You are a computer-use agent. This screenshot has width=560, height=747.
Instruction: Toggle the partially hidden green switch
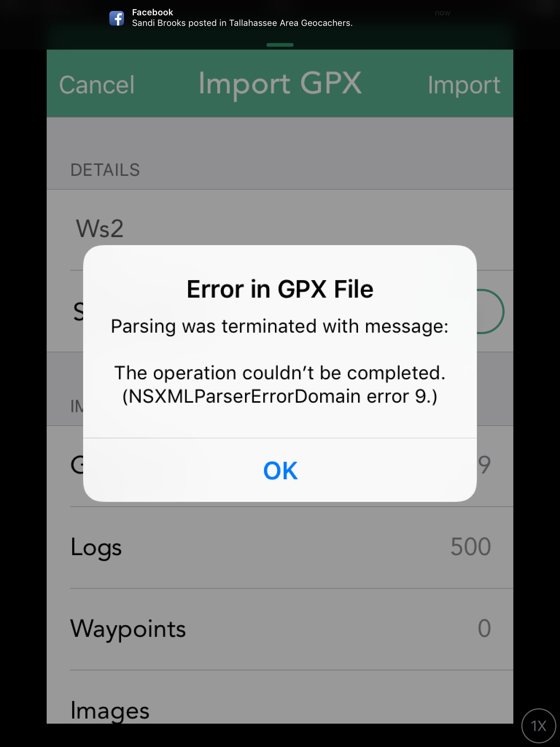point(490,311)
